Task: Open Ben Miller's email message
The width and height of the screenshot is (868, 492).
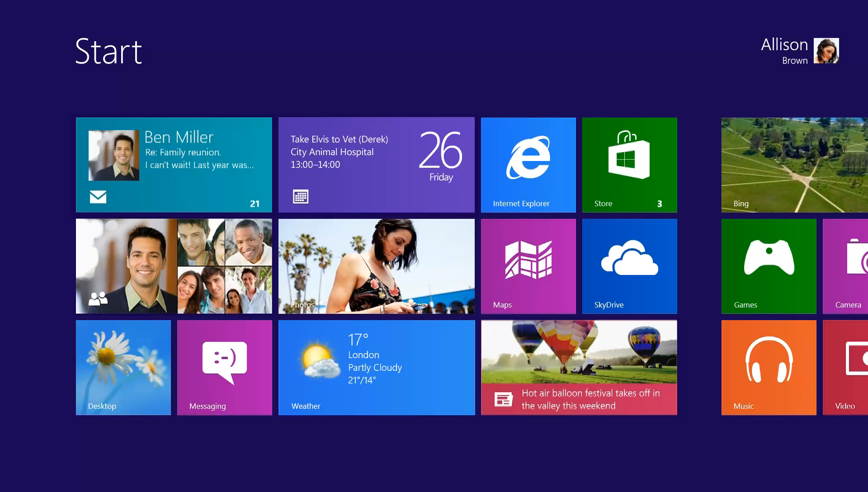Action: point(199,152)
